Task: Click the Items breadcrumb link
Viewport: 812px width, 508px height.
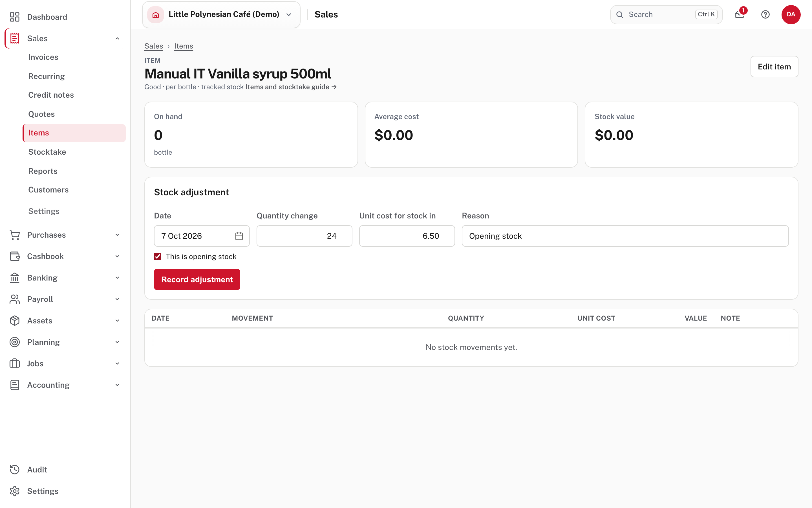Action: point(184,46)
